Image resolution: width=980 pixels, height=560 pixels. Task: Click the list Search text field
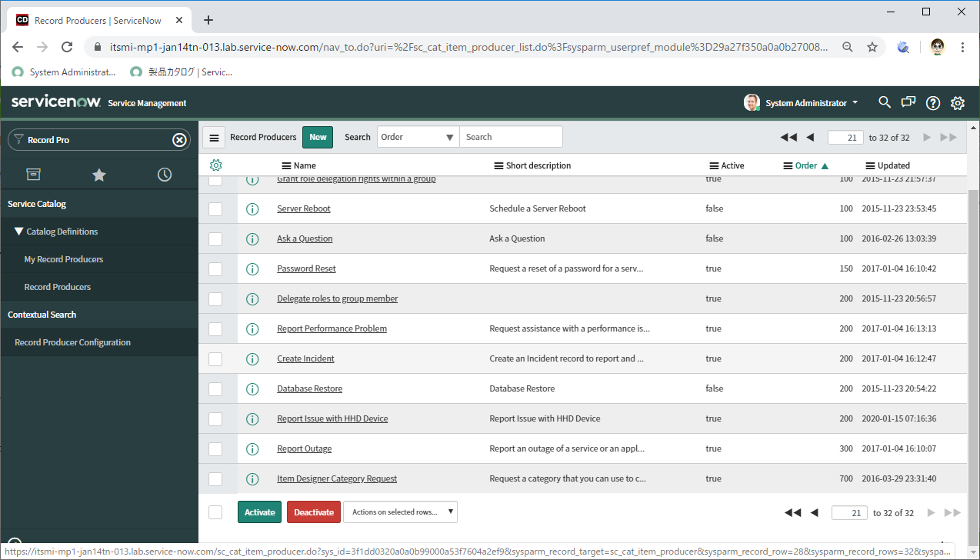[511, 137]
